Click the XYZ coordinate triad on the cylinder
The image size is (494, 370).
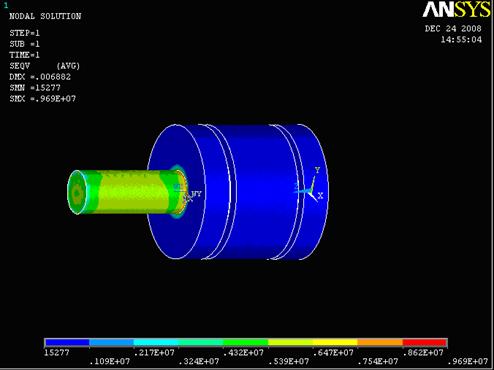pos(310,185)
